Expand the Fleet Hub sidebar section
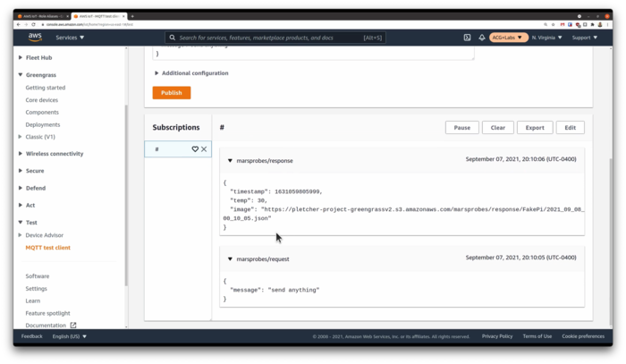 [21, 57]
